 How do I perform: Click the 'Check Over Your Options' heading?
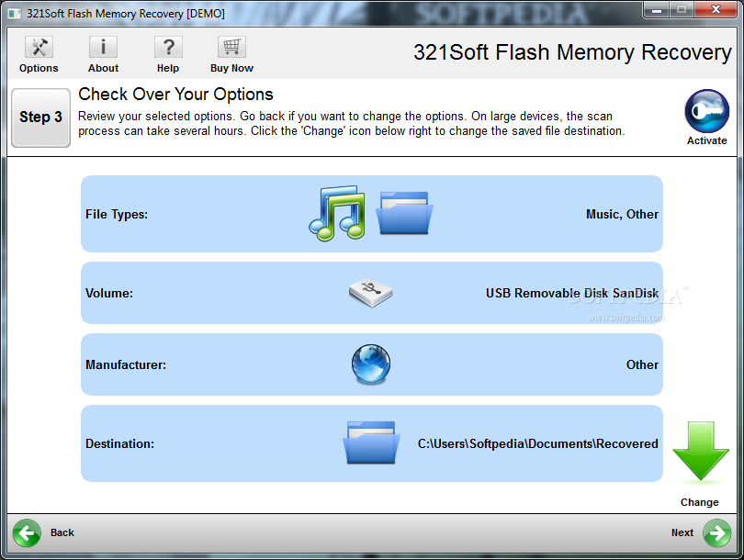point(175,95)
